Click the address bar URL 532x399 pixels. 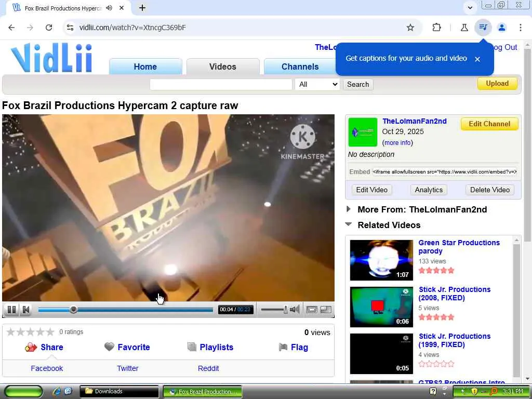pyautogui.click(x=132, y=28)
